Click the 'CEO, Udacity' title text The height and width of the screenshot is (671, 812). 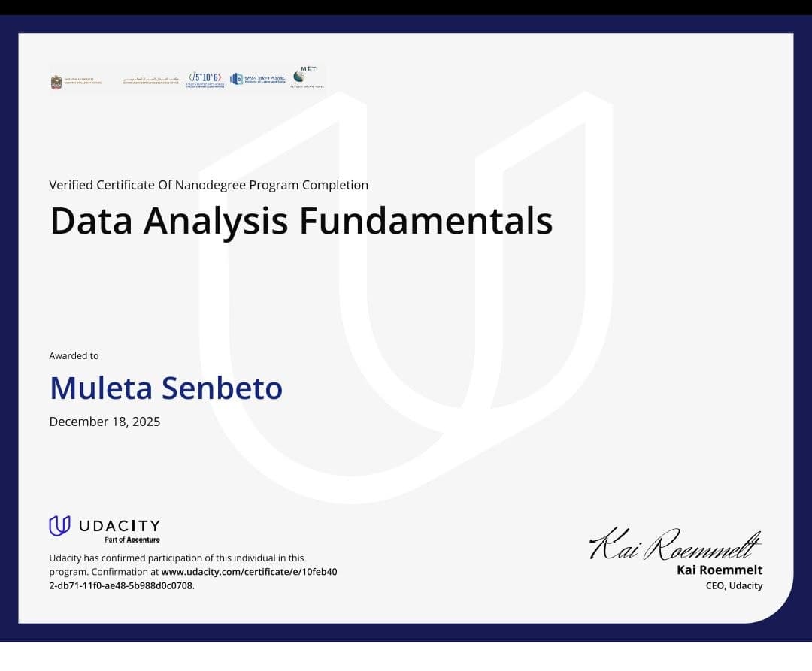[735, 585]
